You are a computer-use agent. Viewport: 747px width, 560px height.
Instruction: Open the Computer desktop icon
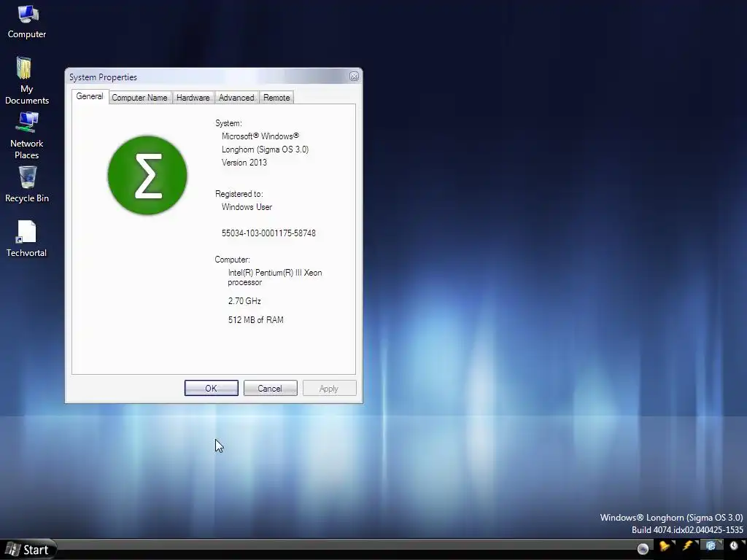(x=27, y=21)
